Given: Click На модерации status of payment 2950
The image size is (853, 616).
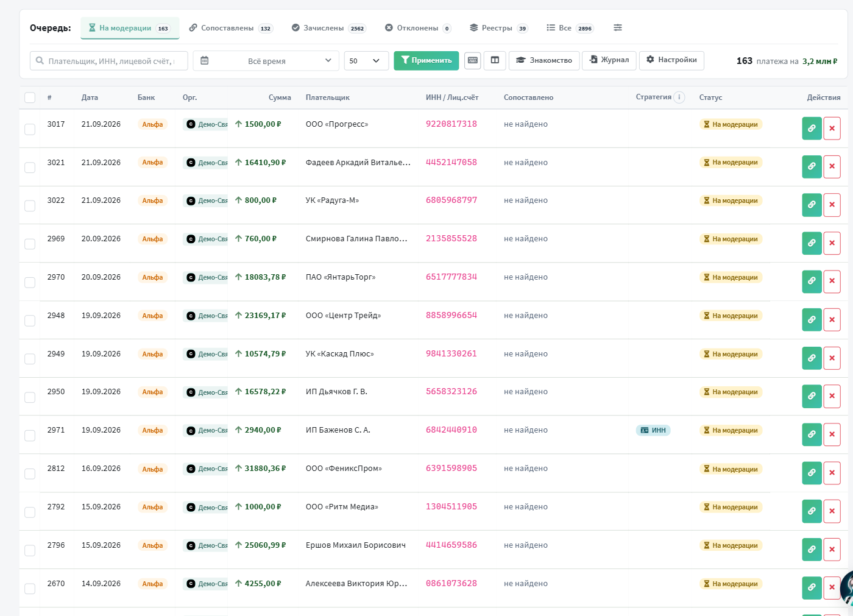Looking at the screenshot, I should click(x=731, y=392).
